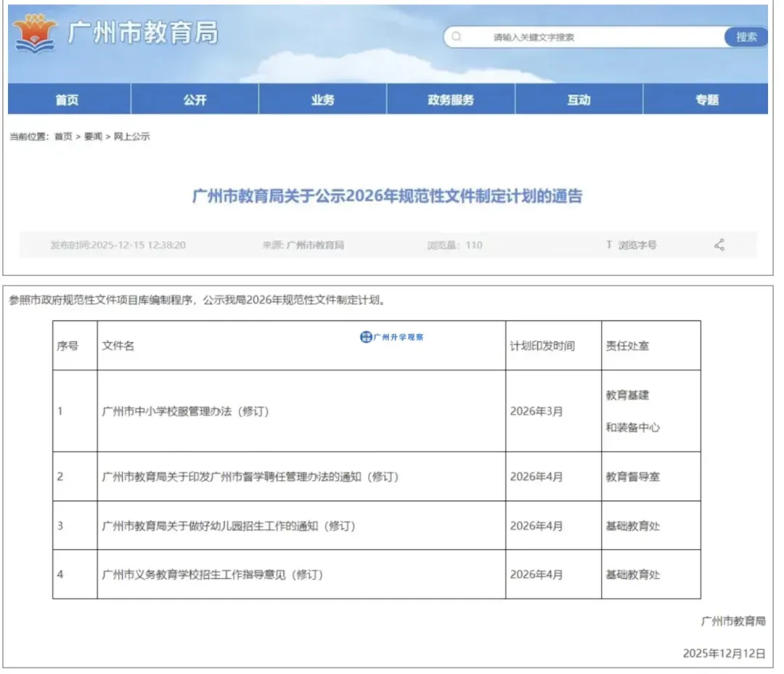Click row 2 file name about 督学聘任管理办法
This screenshot has width=784, height=674.
pos(250,477)
